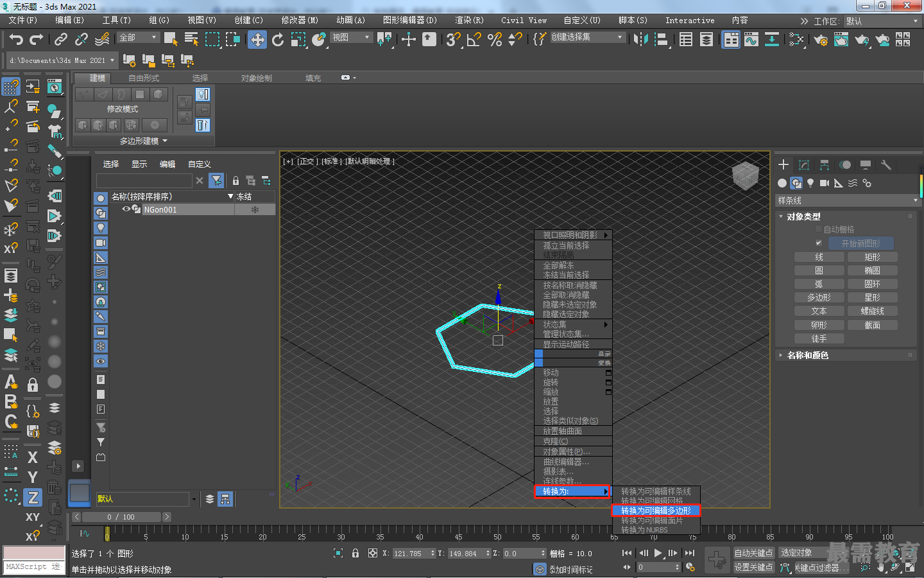This screenshot has height=578, width=924.
Task: Toggle visibility eye of NGon001
Action: pyautogui.click(x=126, y=209)
